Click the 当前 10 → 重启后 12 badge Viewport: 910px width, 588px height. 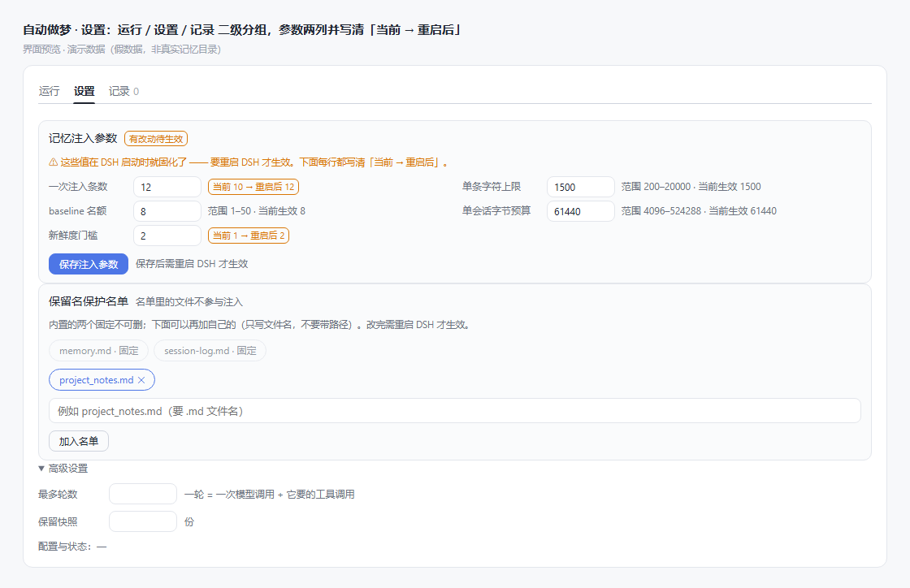click(253, 187)
